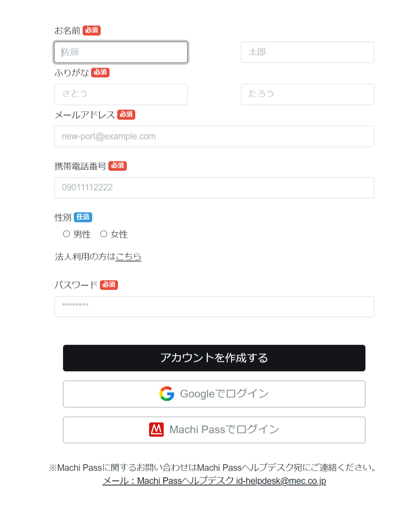Select the 女性 radio button
This screenshot has width=420, height=506.
click(103, 234)
